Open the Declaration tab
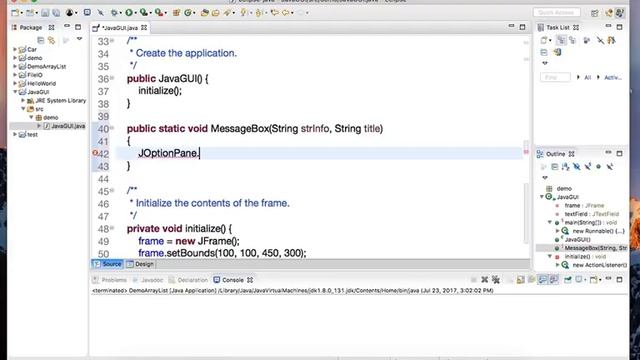Viewport: 640px width, 360px height. click(x=189, y=280)
